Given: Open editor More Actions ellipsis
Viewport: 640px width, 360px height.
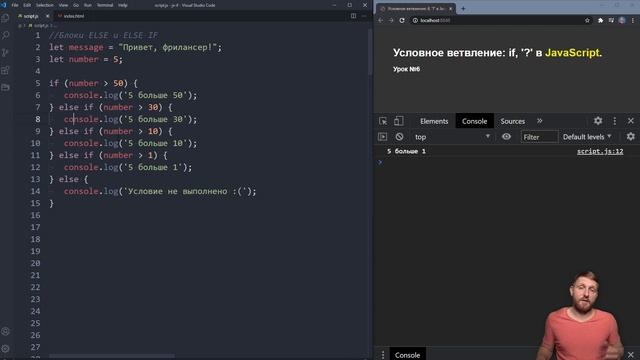Looking at the screenshot, I should coord(364,16).
